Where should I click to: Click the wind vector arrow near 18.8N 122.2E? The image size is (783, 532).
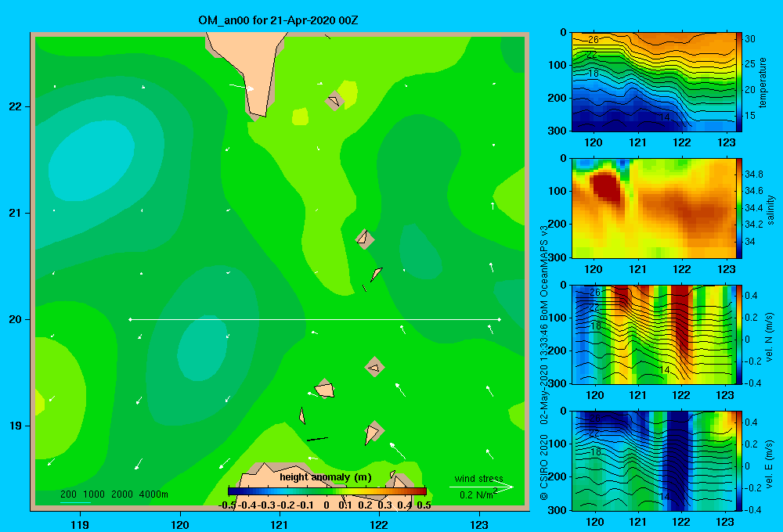point(398,451)
